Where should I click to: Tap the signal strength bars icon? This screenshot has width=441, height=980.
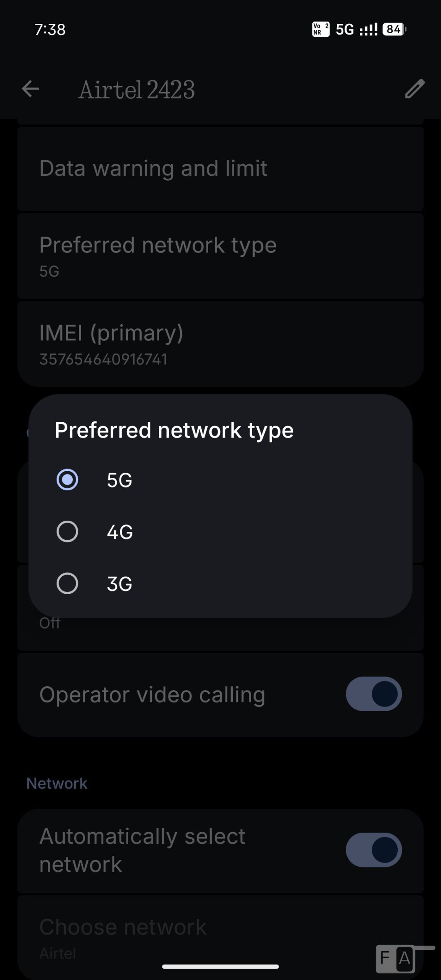coord(368,29)
